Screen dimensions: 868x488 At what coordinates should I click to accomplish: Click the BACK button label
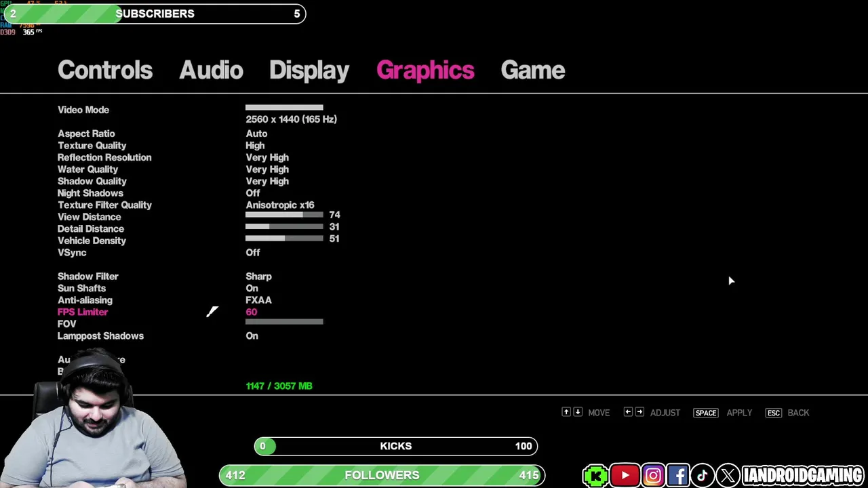click(x=798, y=413)
